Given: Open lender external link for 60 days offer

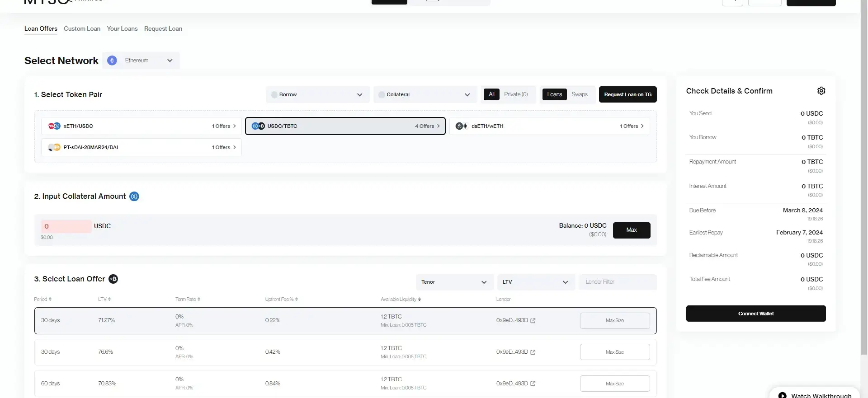Looking at the screenshot, I should coord(533,384).
